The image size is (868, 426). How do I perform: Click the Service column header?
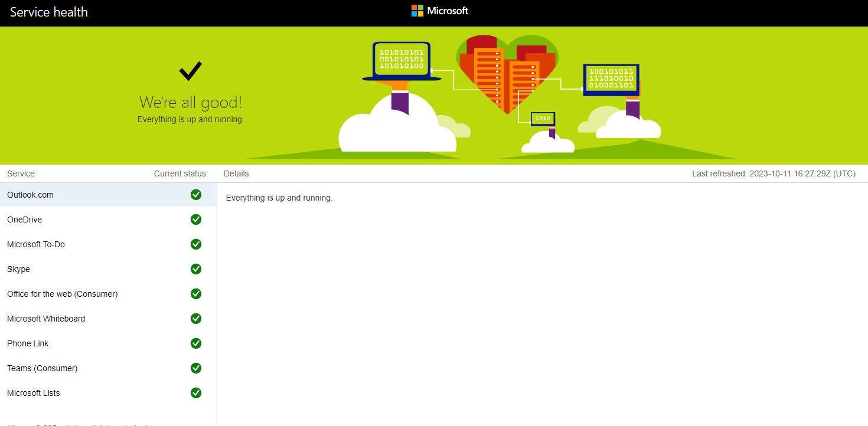[21, 173]
